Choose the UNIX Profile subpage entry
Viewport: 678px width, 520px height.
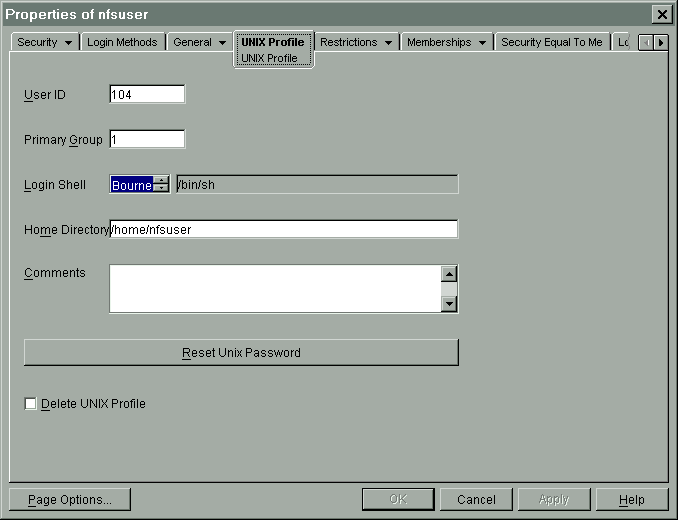click(x=269, y=58)
